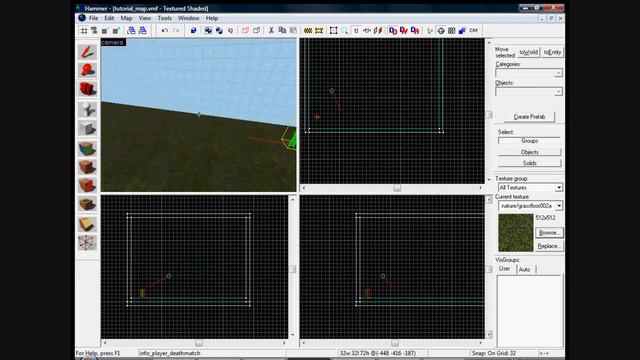Viewport: 640px width, 360px height.
Task: Toggle the 3D grid display icon
Action: coord(94,31)
